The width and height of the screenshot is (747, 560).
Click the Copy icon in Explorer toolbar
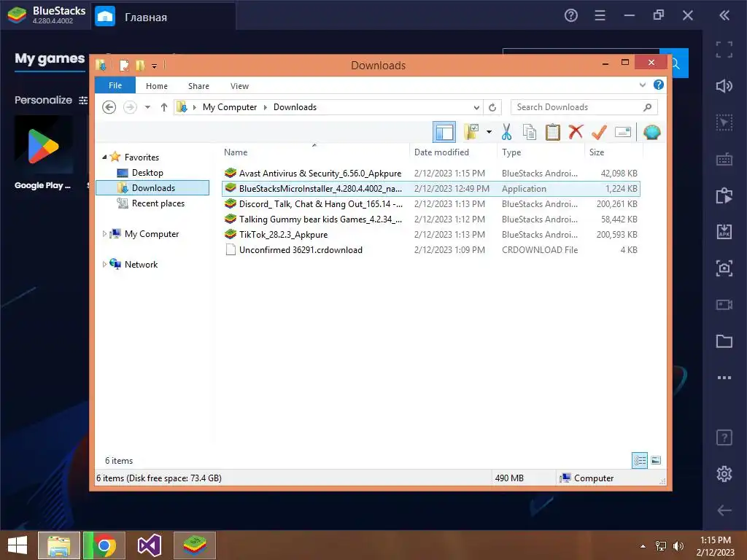click(x=530, y=132)
